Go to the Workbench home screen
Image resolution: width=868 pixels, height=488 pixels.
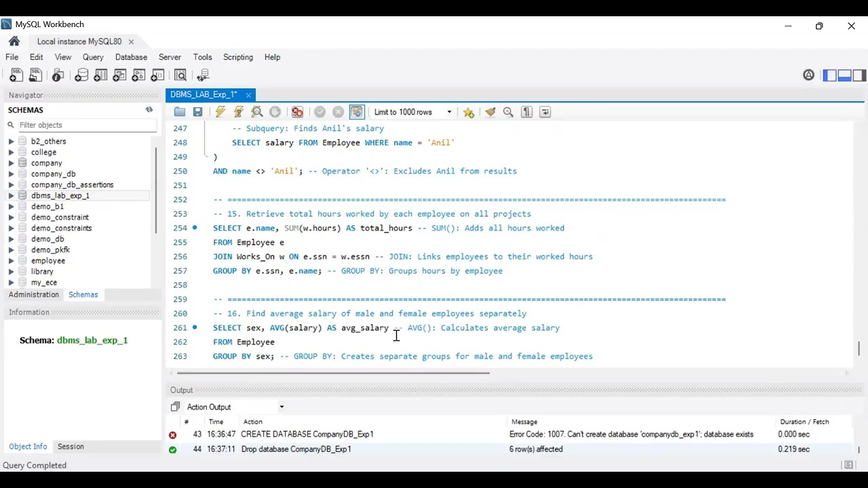[x=14, y=41]
